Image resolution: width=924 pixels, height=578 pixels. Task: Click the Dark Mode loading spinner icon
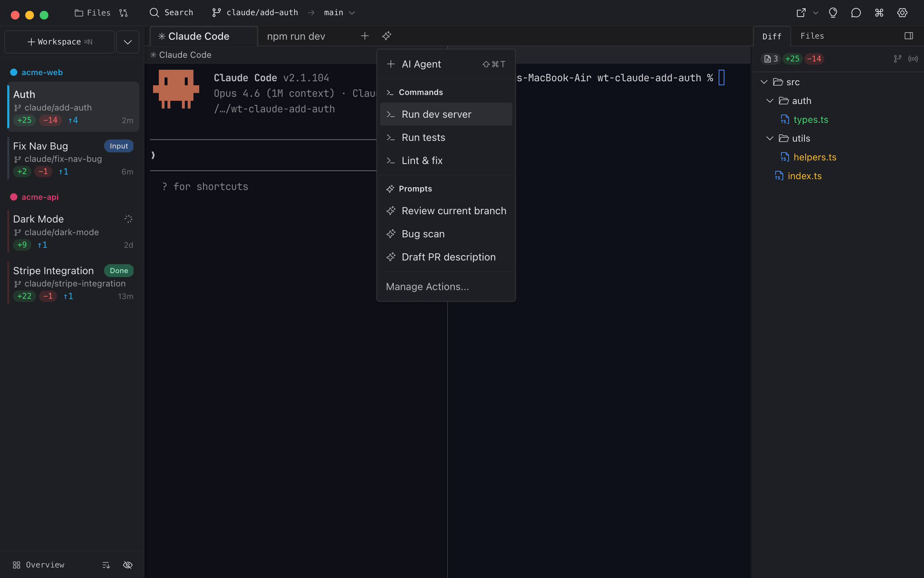pyautogui.click(x=128, y=219)
